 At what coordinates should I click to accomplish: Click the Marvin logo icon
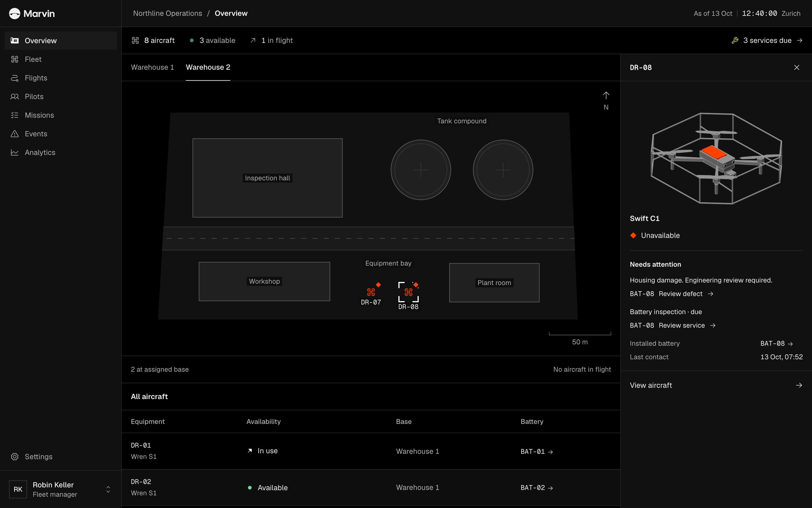coord(14,14)
